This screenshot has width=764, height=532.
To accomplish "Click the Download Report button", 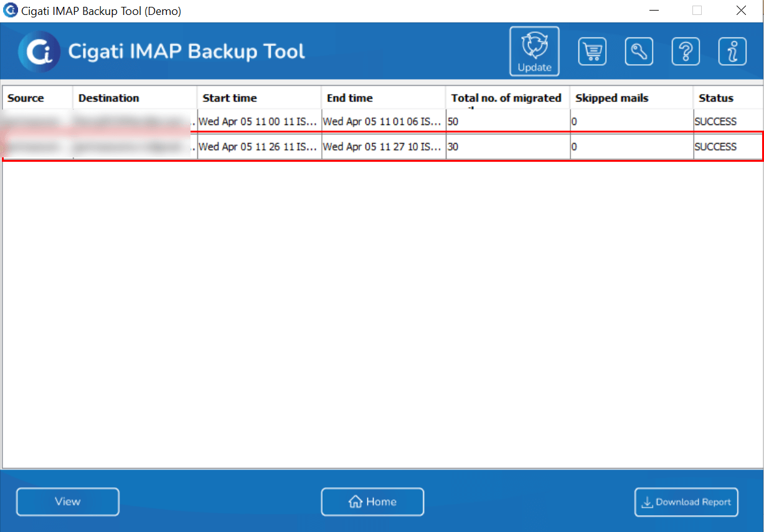I will [686, 502].
